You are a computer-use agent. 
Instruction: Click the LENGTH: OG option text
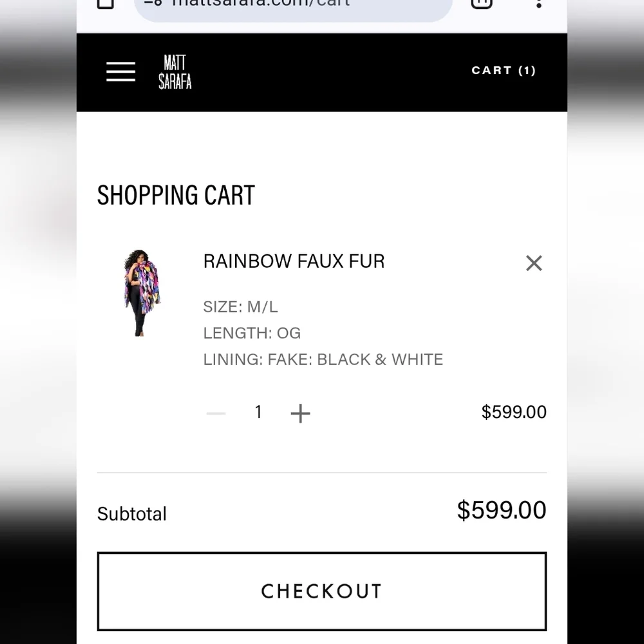point(252,333)
